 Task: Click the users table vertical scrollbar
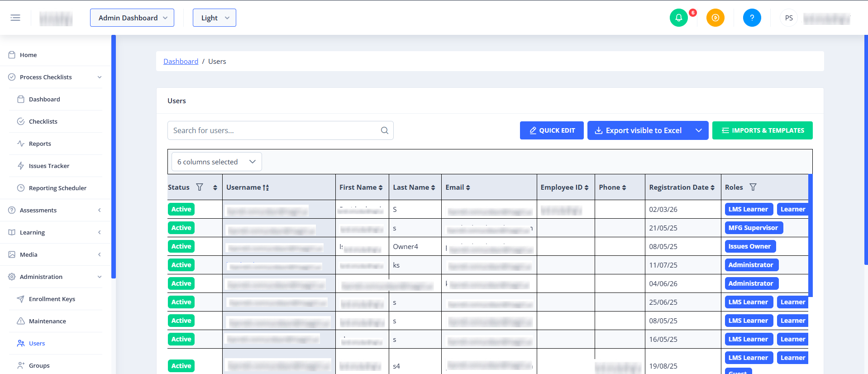pyautogui.click(x=811, y=235)
